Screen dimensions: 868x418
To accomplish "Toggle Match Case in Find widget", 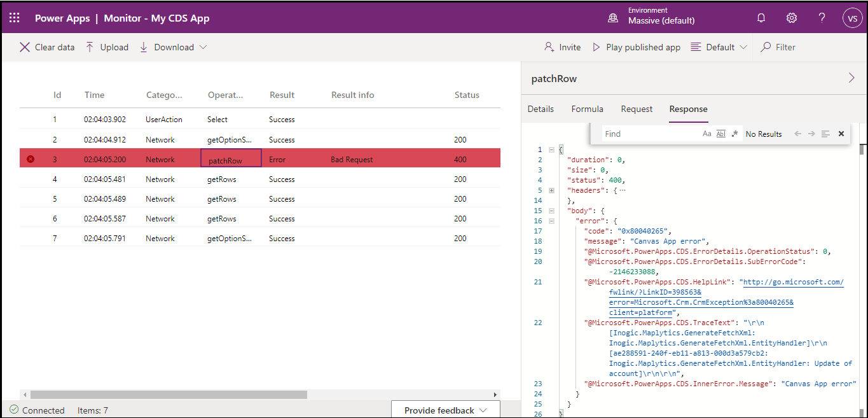I will [707, 134].
